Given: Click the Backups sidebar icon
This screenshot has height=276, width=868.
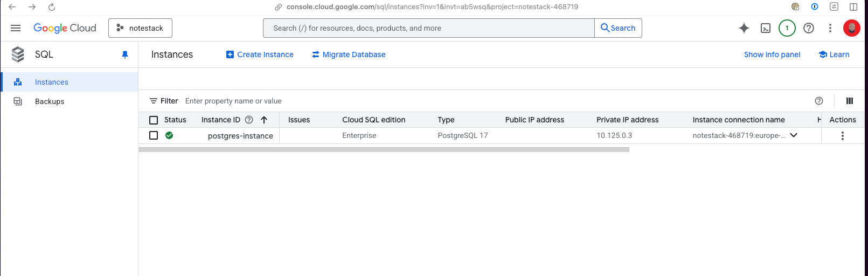Looking at the screenshot, I should [x=18, y=101].
